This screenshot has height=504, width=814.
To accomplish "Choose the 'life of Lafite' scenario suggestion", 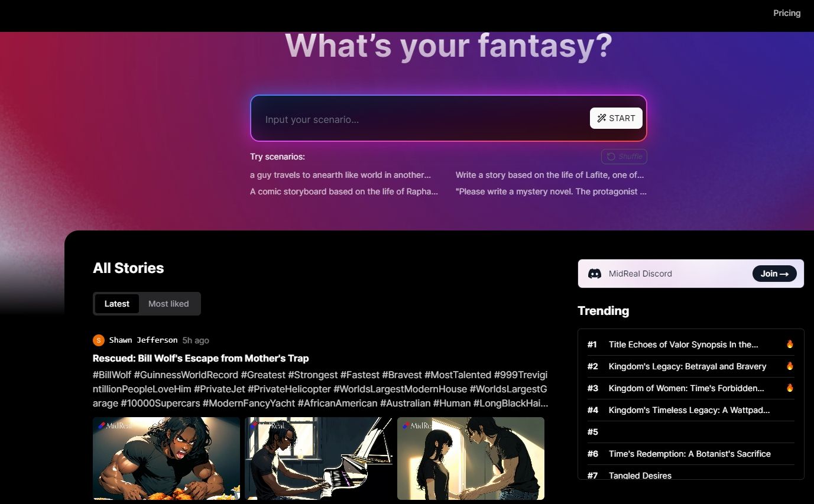I will click(x=549, y=175).
